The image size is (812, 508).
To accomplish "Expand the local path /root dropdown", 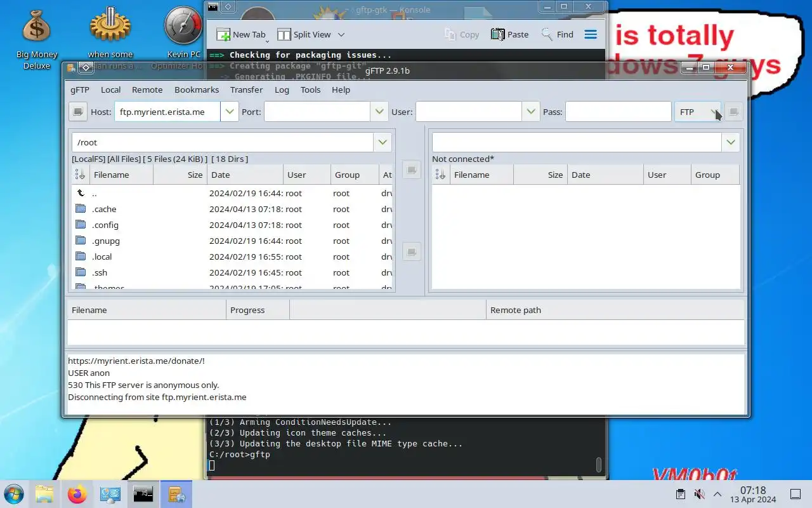I will pyautogui.click(x=383, y=142).
